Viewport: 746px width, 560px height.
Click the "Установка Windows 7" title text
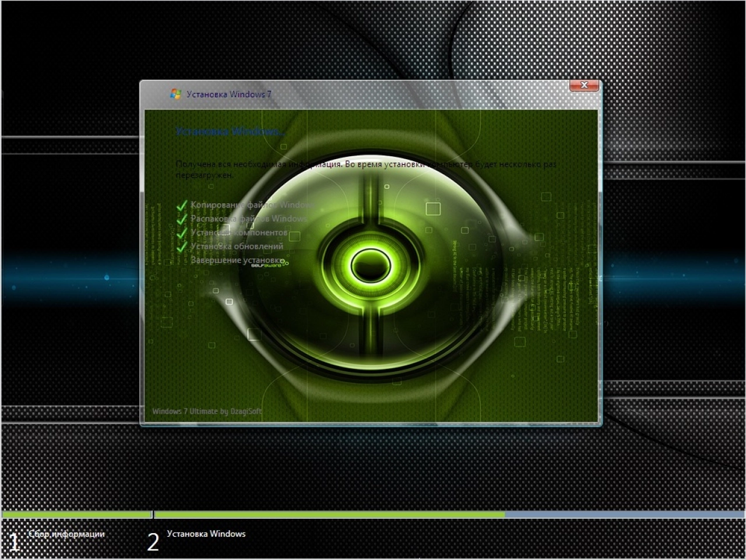click(229, 94)
